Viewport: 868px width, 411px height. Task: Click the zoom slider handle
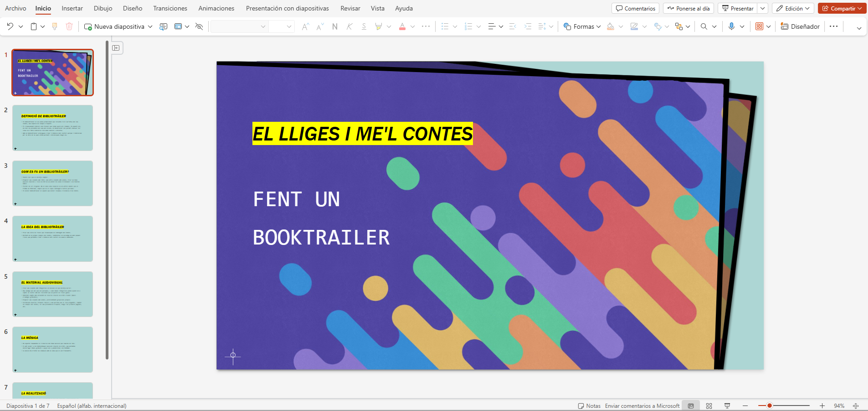pyautogui.click(x=770, y=406)
